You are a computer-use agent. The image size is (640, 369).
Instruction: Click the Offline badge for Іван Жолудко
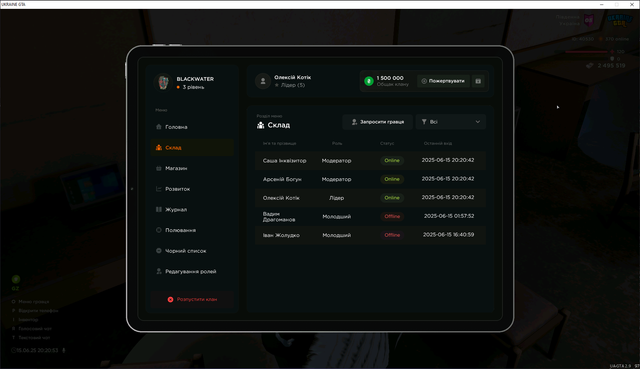392,235
